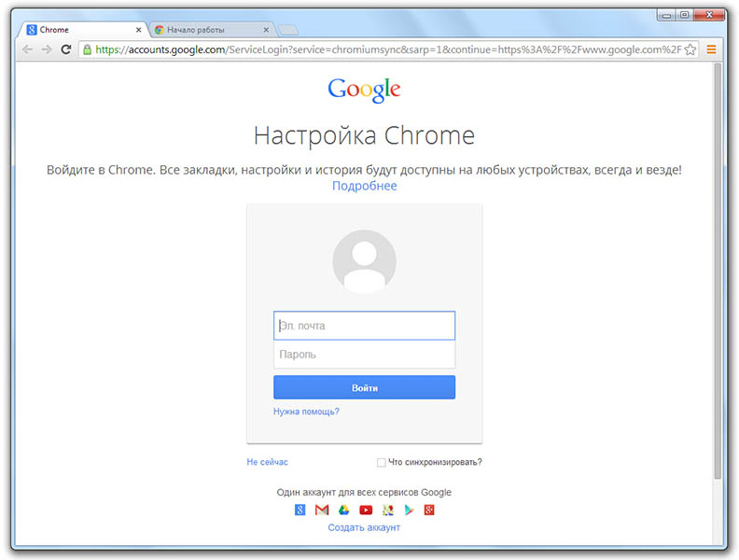Focus the Эл. почта input field
This screenshot has height=560, width=739.
pyautogui.click(x=364, y=325)
